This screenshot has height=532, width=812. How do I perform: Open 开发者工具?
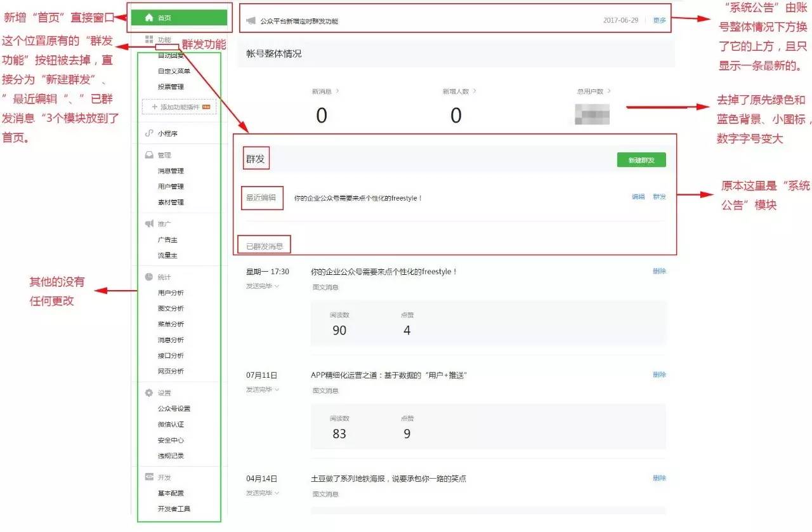coord(174,509)
